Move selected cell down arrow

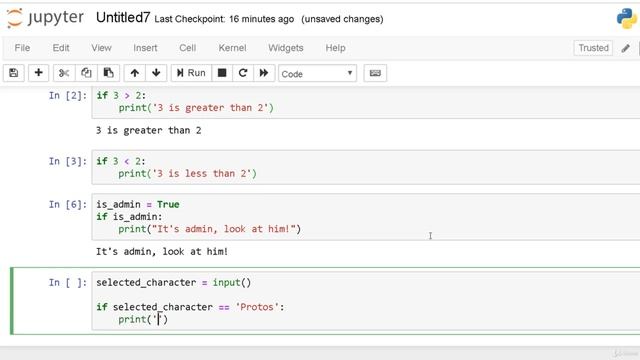(x=156, y=73)
